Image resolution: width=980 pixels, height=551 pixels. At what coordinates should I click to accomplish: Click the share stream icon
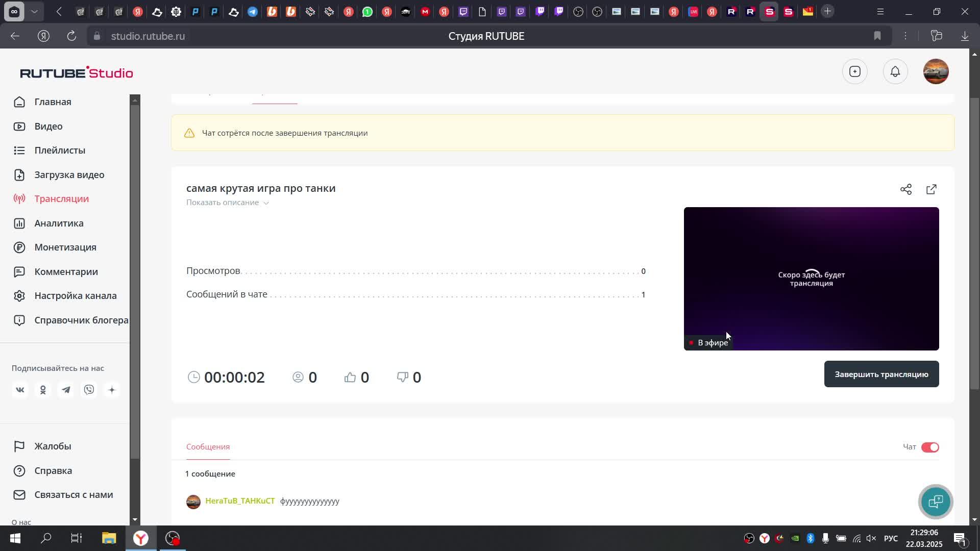click(x=906, y=189)
